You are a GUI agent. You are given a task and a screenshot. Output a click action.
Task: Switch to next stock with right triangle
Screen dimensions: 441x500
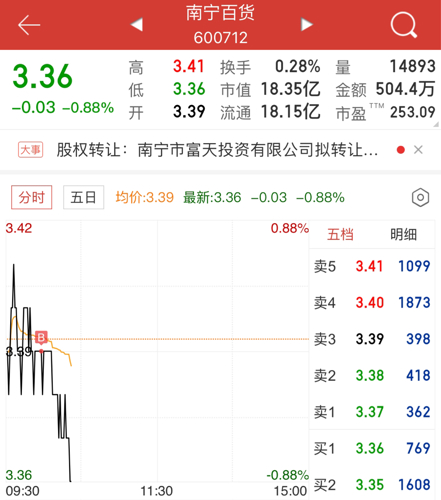click(306, 24)
